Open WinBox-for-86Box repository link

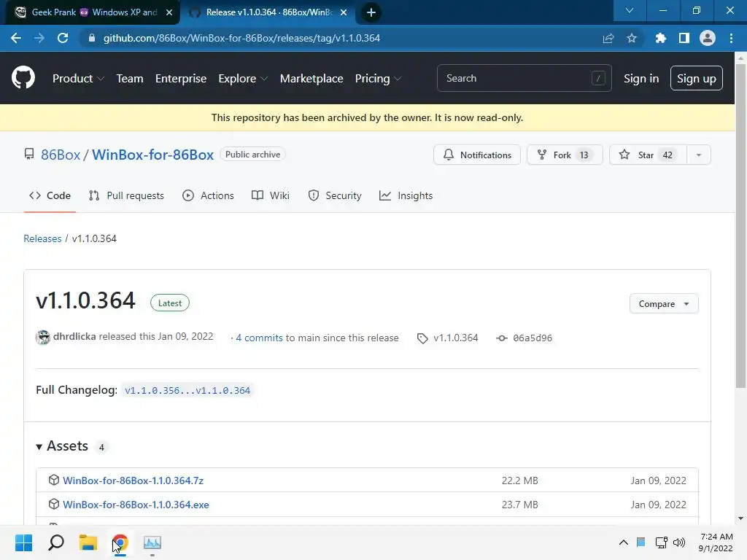tap(152, 155)
